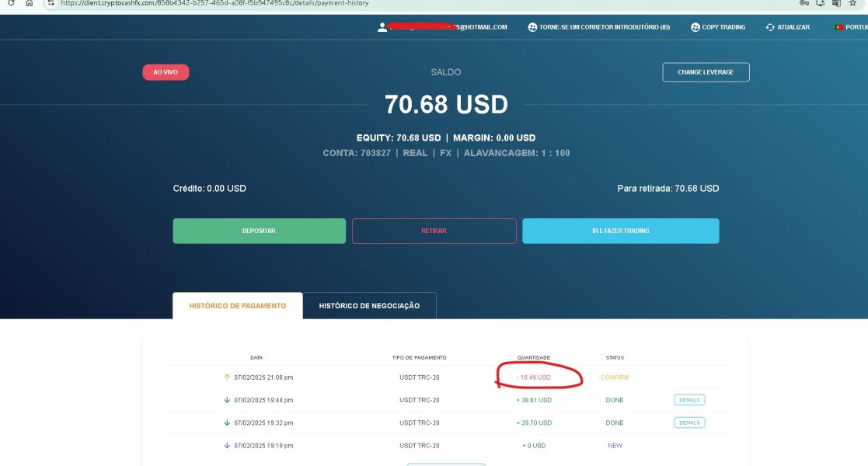The image size is (868, 466).
Task: Open the site info icon beside the URL
Action: tap(51, 3)
